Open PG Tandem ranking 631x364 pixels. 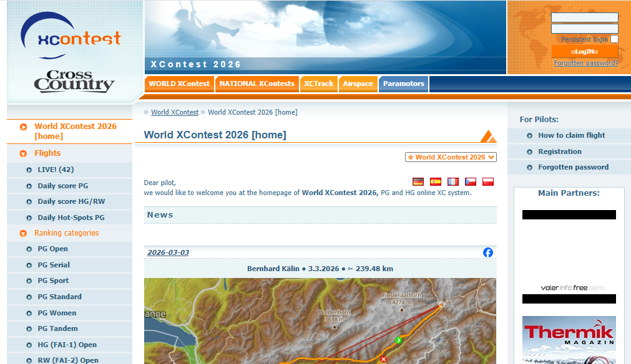(x=70, y=328)
